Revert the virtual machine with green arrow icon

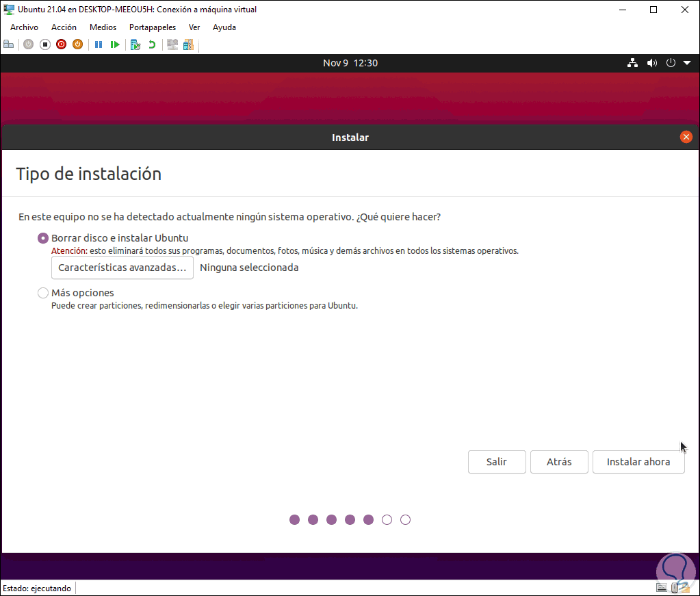point(152,44)
